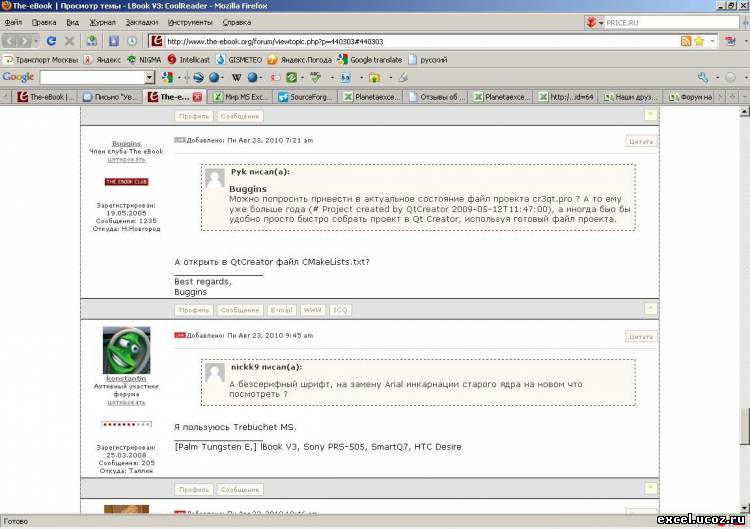The width and height of the screenshot is (750, 529).
Task: Open the history clock icon
Action: pyautogui.click(x=132, y=41)
